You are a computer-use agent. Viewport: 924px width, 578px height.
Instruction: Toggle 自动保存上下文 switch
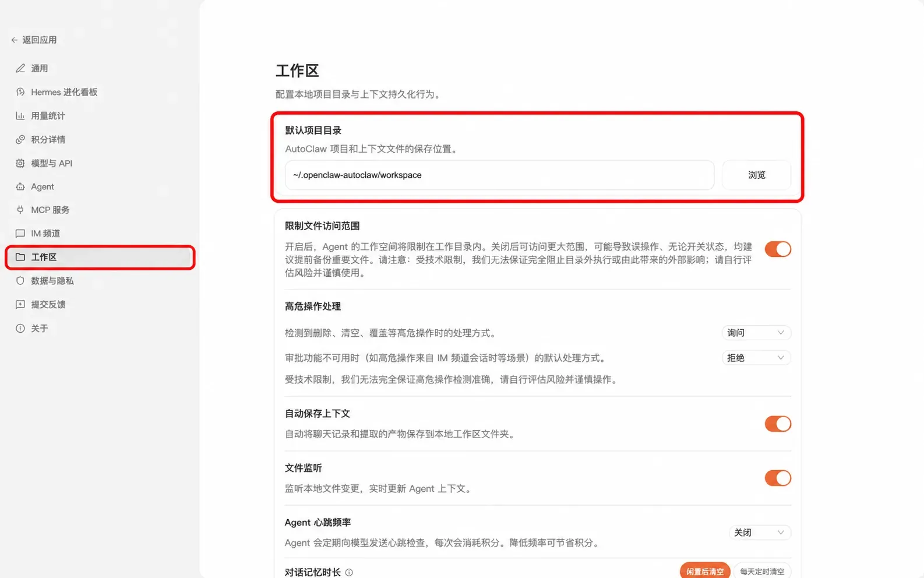pyautogui.click(x=778, y=424)
